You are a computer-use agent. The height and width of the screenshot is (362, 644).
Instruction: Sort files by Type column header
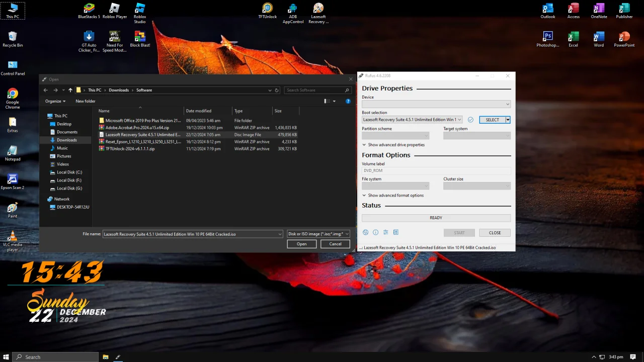click(252, 111)
